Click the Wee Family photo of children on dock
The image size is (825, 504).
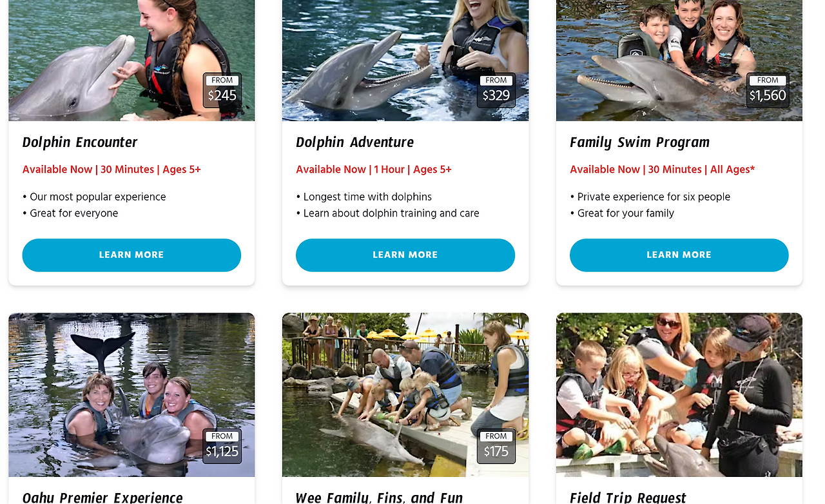[x=405, y=395]
